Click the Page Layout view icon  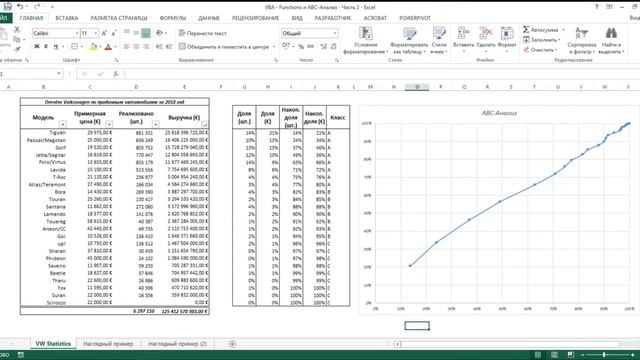(x=554, y=355)
